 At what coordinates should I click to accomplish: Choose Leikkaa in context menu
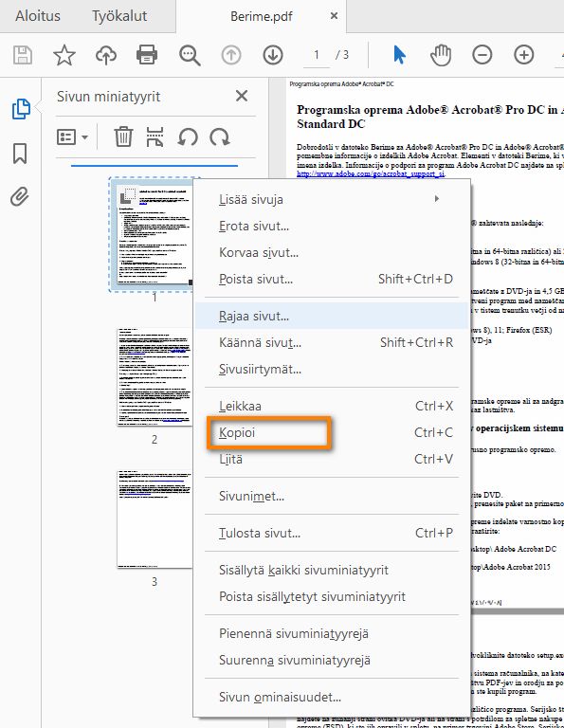click(x=331, y=406)
